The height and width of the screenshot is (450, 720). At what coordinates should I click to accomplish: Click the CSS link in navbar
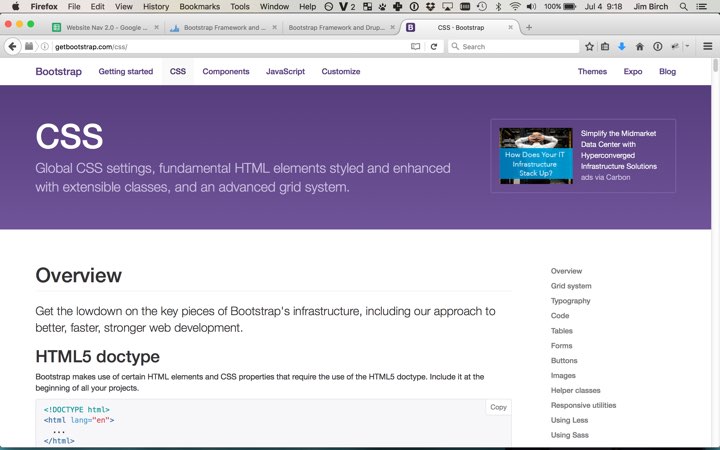click(x=178, y=72)
